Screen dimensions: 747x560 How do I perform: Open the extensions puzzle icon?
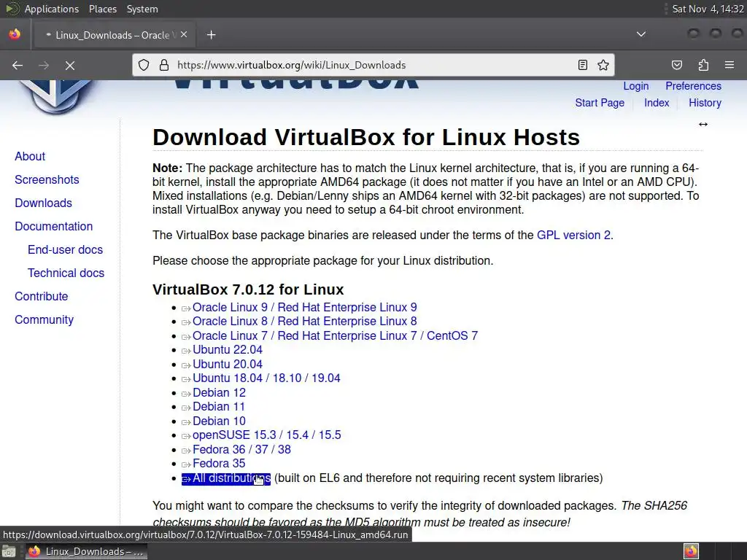point(703,65)
